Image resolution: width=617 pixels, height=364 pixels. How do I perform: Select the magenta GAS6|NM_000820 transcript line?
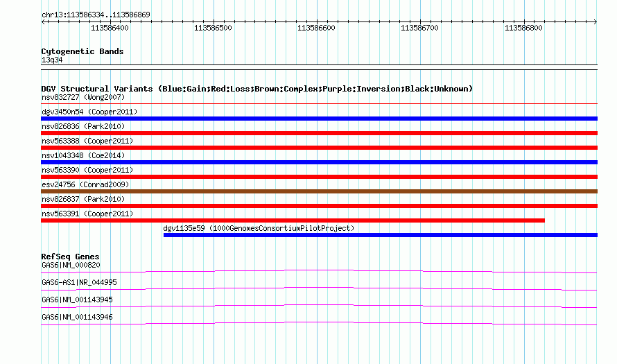319,270
